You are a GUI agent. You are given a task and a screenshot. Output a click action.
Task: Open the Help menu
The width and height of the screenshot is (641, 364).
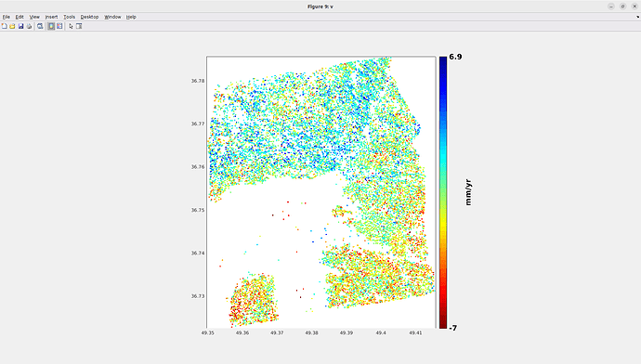131,17
